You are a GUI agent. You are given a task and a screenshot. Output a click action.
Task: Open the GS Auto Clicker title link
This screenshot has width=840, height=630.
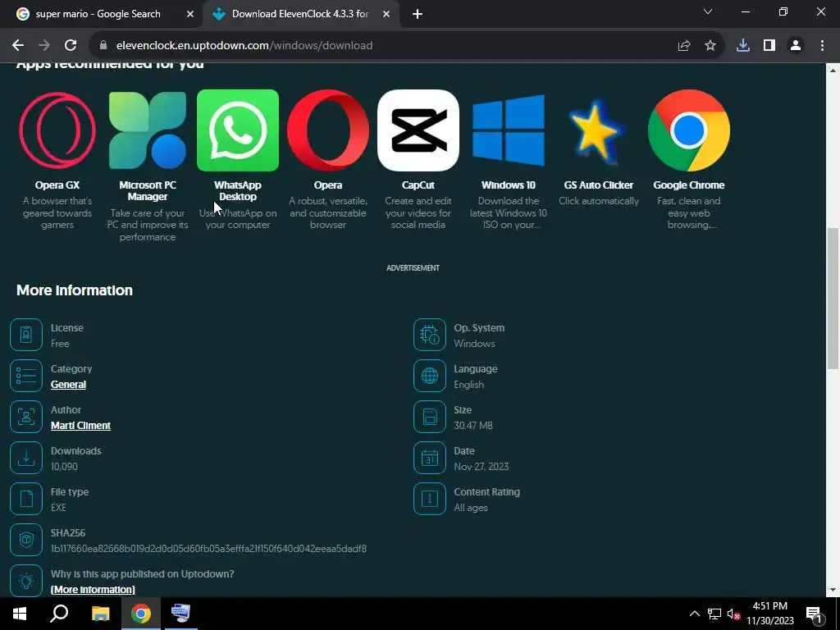click(598, 185)
